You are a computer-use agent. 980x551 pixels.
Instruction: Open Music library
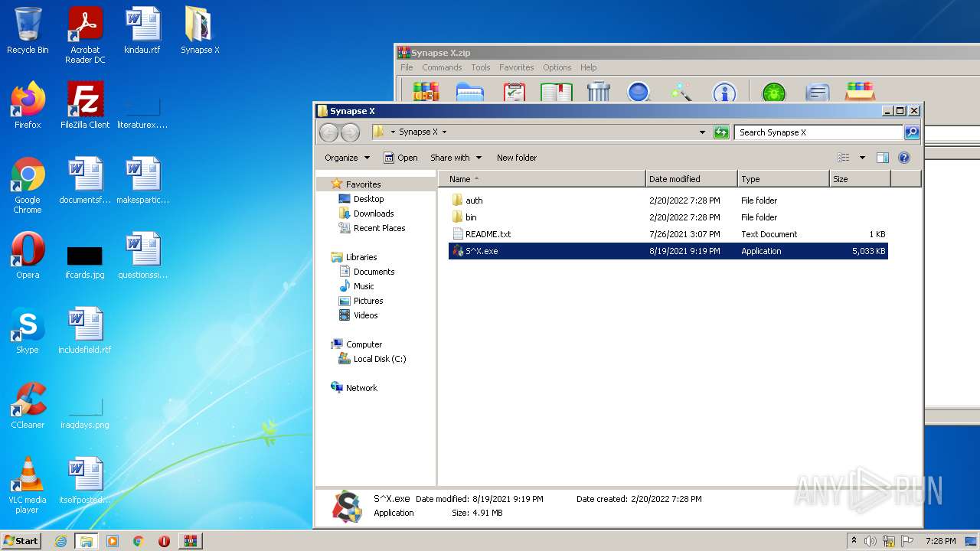[x=364, y=286]
